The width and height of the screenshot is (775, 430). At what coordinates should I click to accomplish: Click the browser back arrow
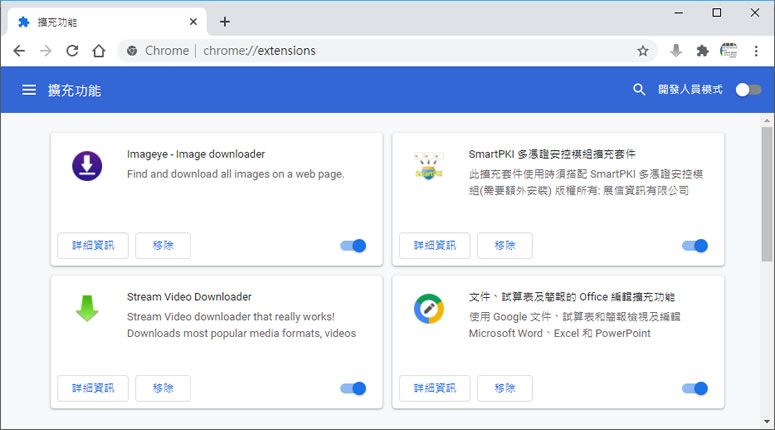coord(19,50)
